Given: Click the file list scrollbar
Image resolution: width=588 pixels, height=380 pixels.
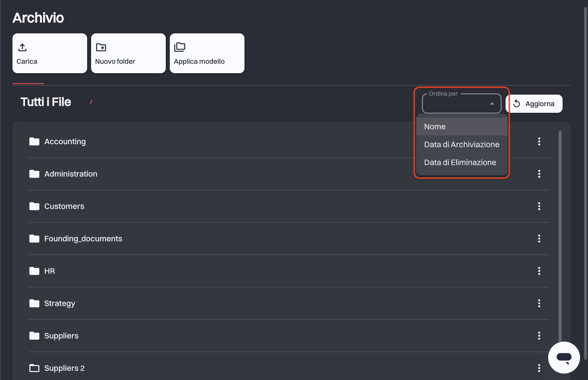Looking at the screenshot, I should (x=560, y=236).
